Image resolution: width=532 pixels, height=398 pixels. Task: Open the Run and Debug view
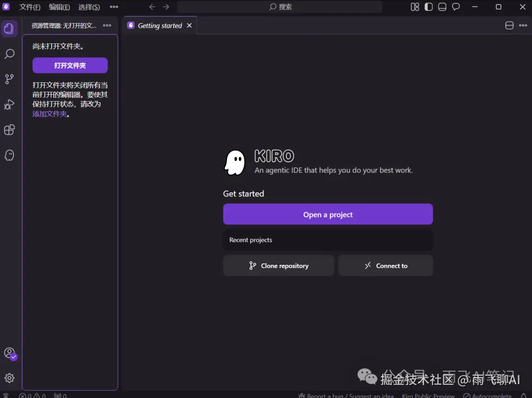[x=9, y=104]
